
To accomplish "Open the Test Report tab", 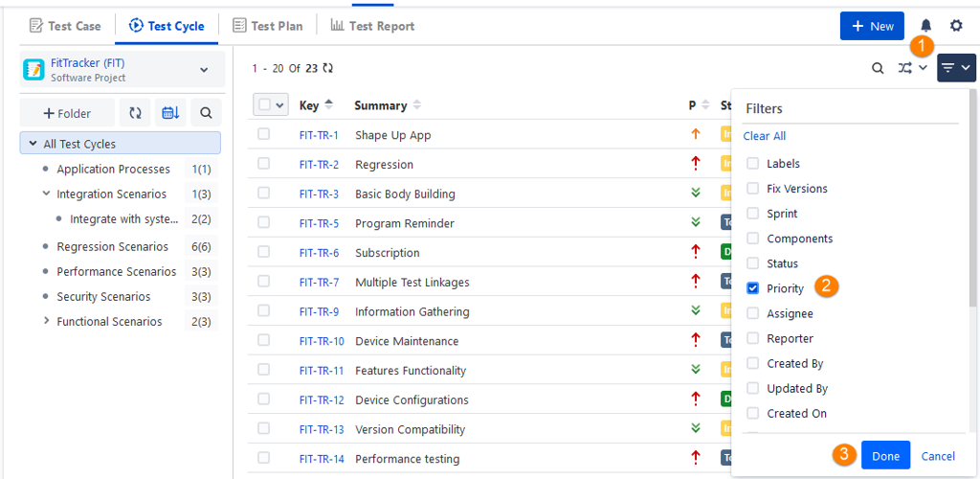I will pos(371,26).
